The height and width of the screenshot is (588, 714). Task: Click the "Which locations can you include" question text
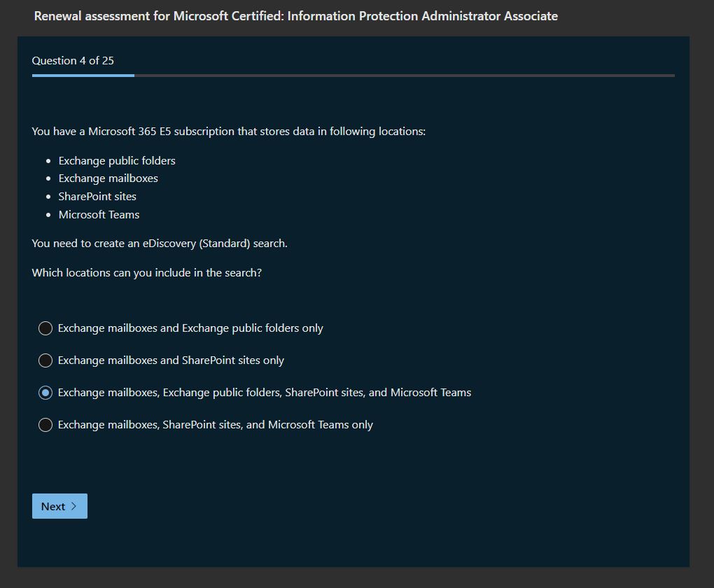(x=147, y=273)
